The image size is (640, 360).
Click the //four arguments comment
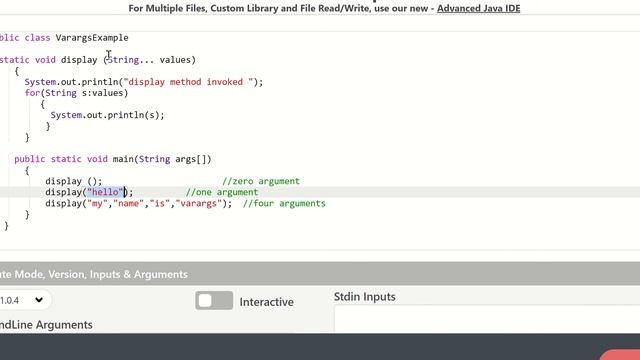(284, 203)
